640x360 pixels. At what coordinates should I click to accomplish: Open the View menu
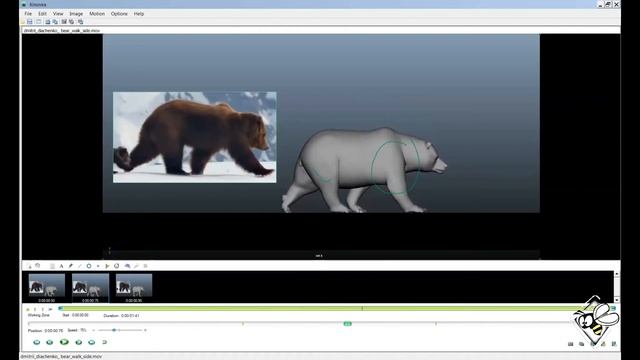click(x=58, y=14)
